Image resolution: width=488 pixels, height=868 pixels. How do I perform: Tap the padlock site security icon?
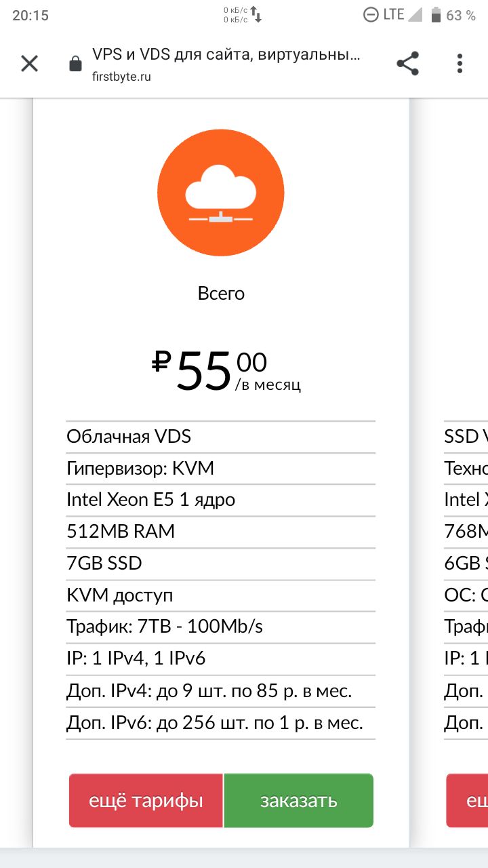[x=75, y=64]
